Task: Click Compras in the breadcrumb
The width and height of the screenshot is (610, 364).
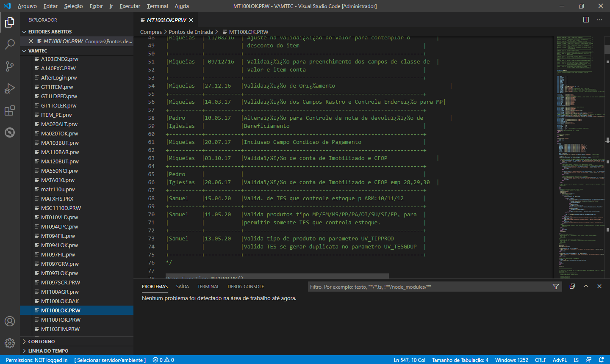Action: pos(151,32)
